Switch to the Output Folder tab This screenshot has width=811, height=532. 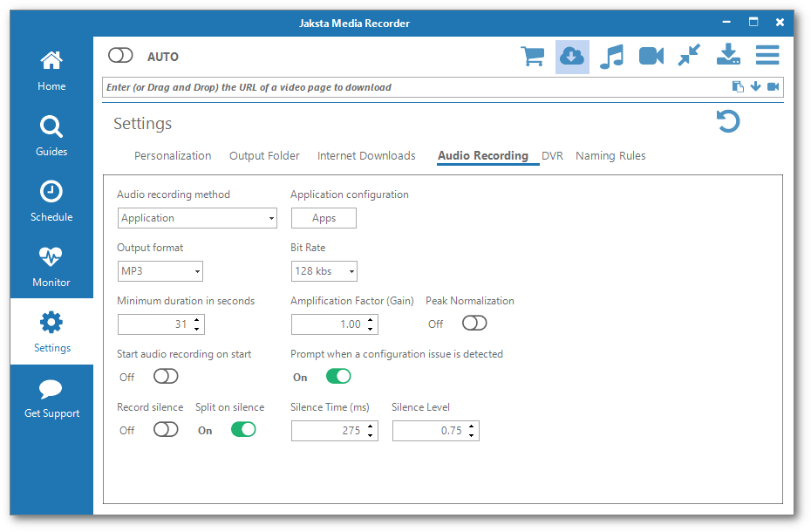click(264, 156)
